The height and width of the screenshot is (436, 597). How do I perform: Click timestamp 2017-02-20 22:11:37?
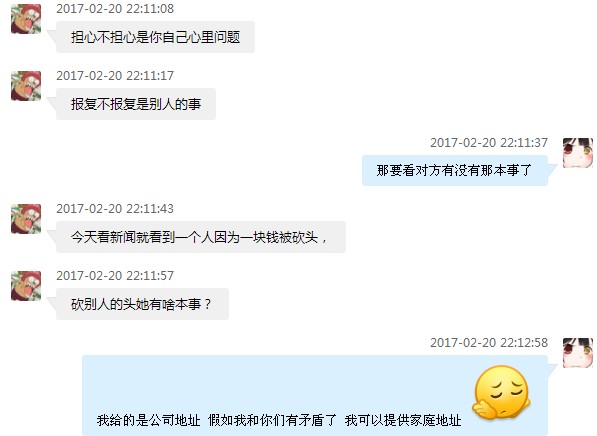[x=489, y=142]
